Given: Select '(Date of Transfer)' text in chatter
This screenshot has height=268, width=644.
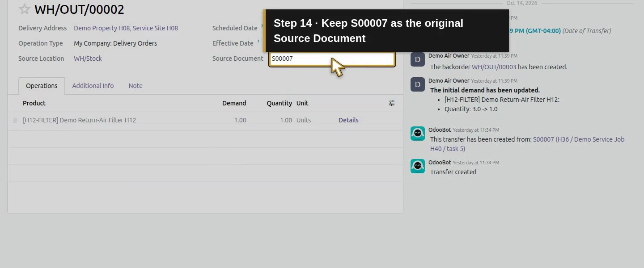Looking at the screenshot, I should tap(587, 31).
